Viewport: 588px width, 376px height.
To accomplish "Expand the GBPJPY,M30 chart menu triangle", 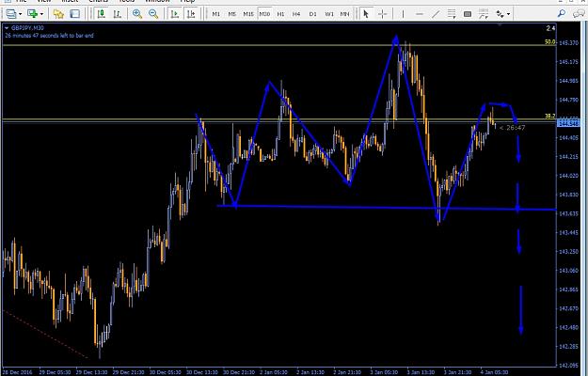I will tap(7, 28).
